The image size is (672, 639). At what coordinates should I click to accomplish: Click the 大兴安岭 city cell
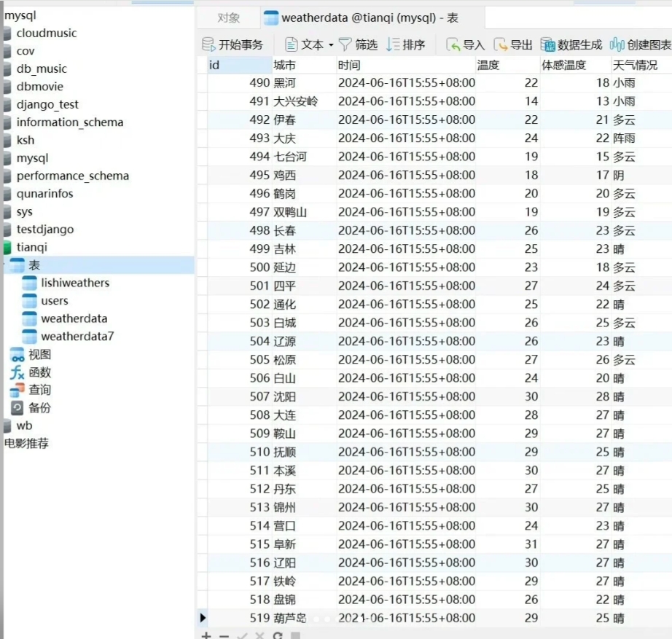304,101
